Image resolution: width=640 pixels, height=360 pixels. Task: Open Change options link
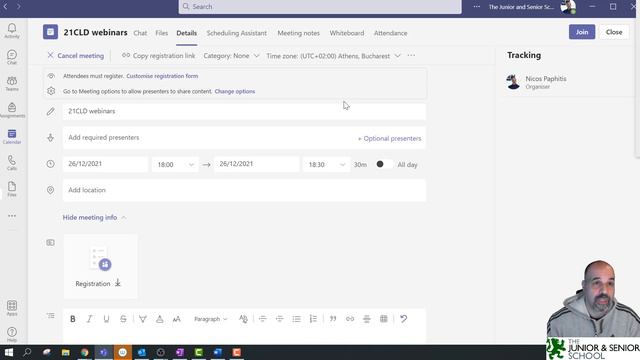coord(235,91)
